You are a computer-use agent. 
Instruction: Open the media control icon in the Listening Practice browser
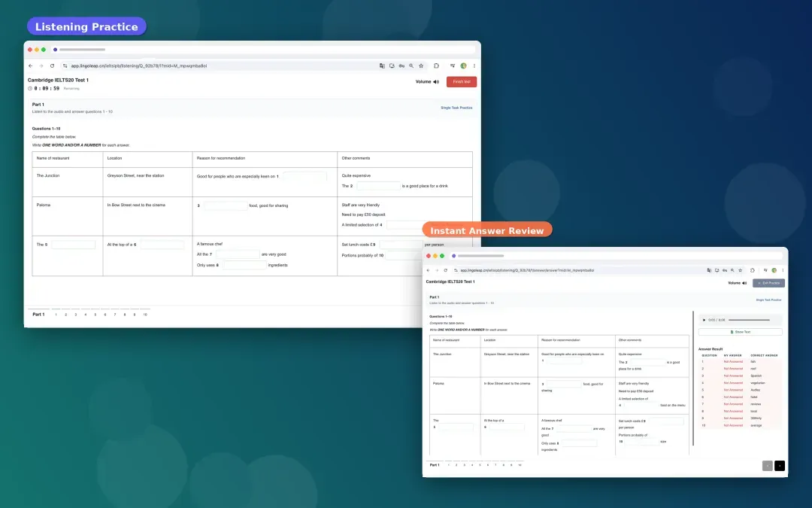pos(453,65)
